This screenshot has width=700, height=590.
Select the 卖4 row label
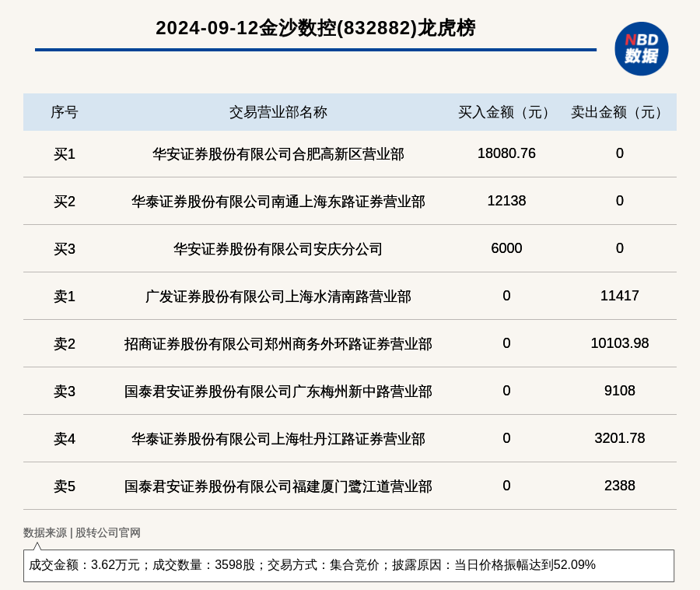[x=65, y=438]
